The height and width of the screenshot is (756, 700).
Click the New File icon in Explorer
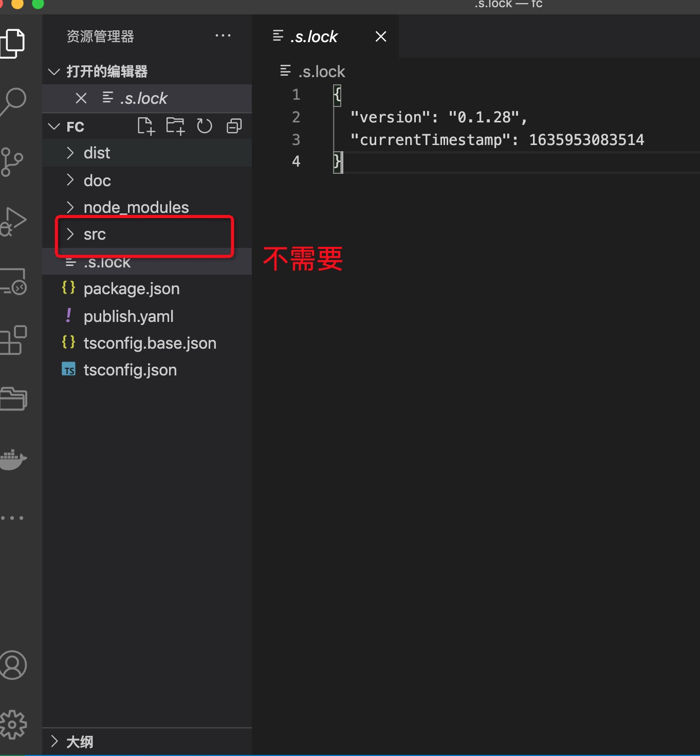click(x=146, y=125)
